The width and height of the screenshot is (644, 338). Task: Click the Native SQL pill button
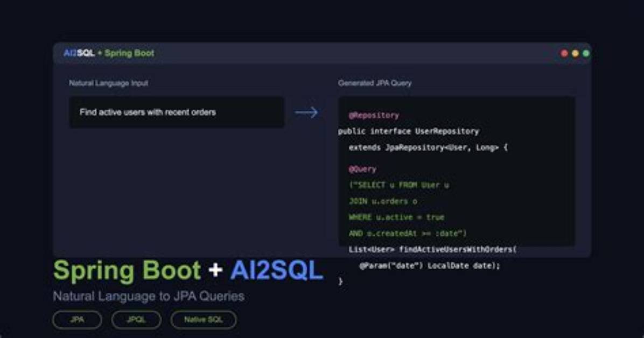tap(204, 320)
